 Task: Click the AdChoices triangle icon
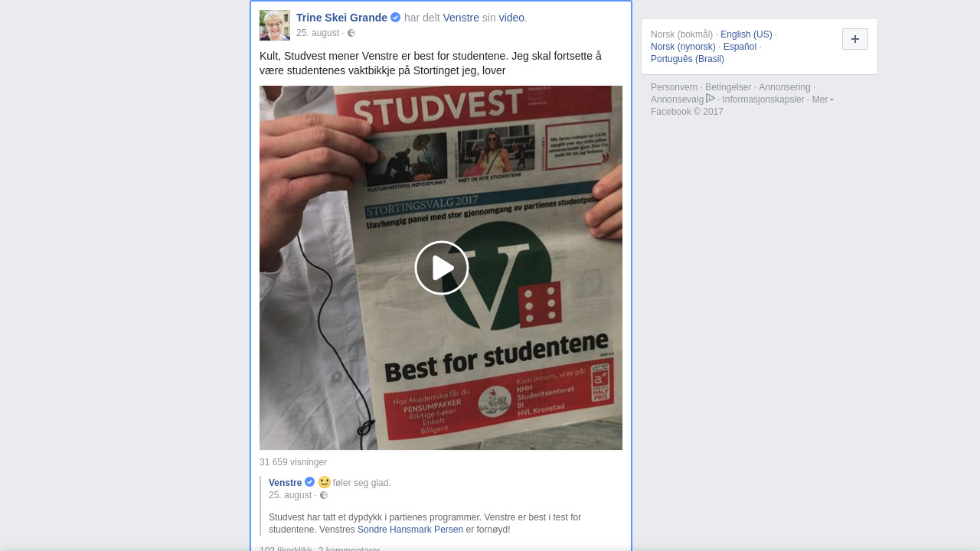710,99
